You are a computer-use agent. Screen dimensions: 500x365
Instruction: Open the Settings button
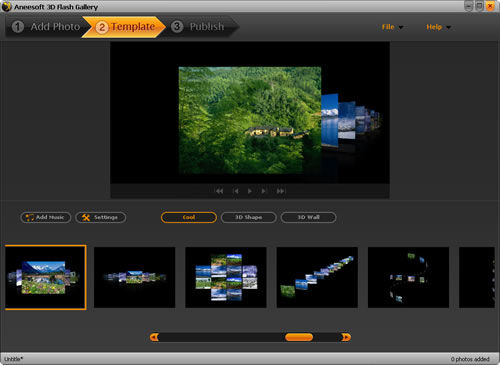[x=101, y=217]
